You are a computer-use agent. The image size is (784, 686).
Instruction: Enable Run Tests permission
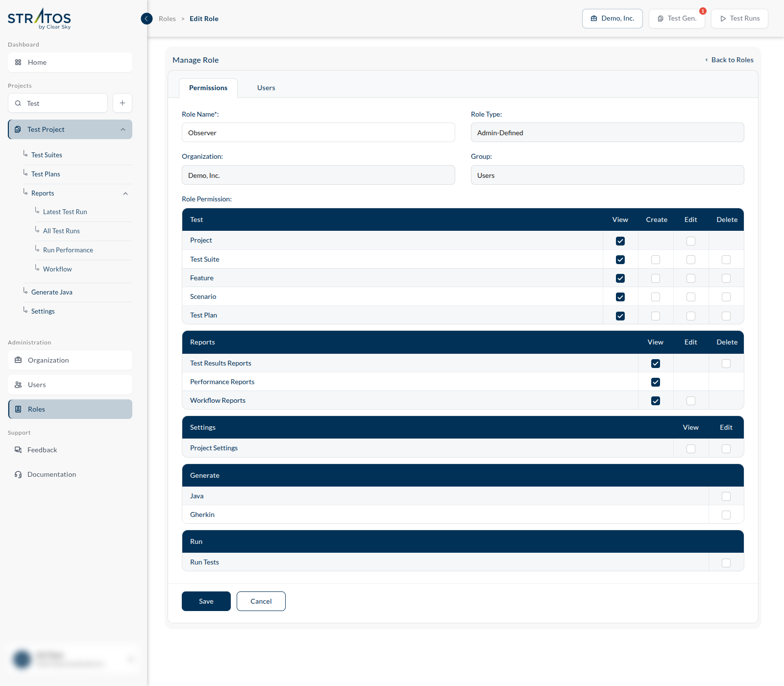(x=726, y=563)
